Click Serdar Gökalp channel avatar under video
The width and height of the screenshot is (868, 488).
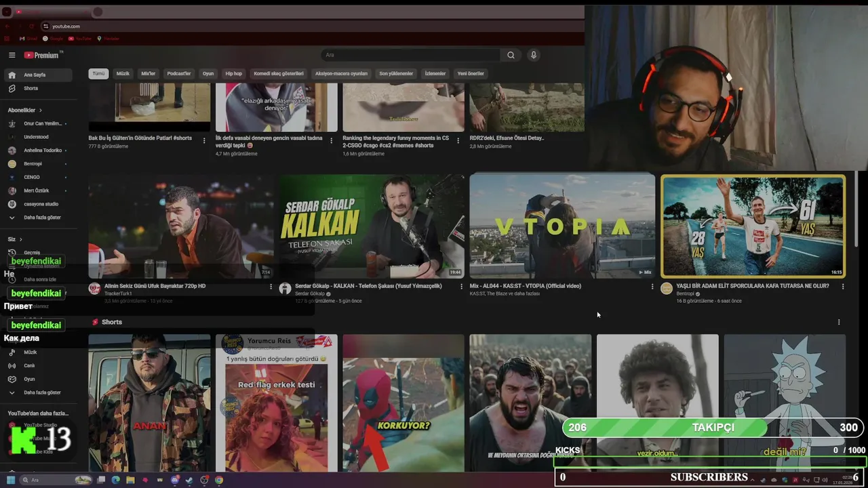[285, 289]
